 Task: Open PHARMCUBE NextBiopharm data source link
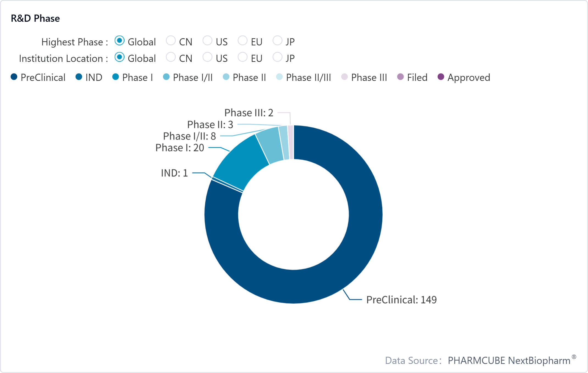[509, 360]
